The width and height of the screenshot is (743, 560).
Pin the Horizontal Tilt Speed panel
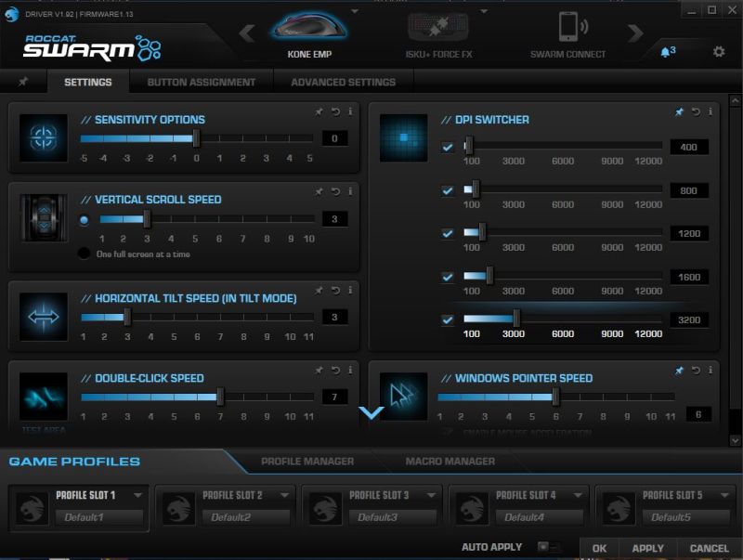tap(319, 290)
